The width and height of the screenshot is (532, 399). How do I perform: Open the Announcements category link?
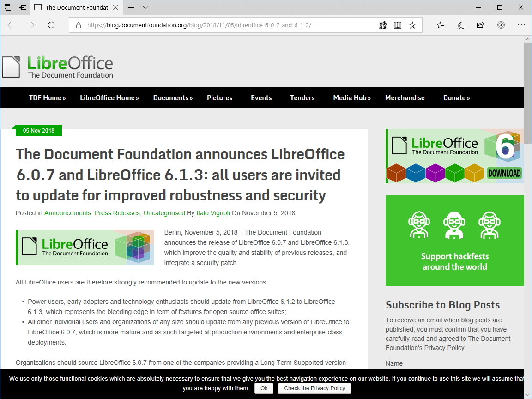click(67, 213)
